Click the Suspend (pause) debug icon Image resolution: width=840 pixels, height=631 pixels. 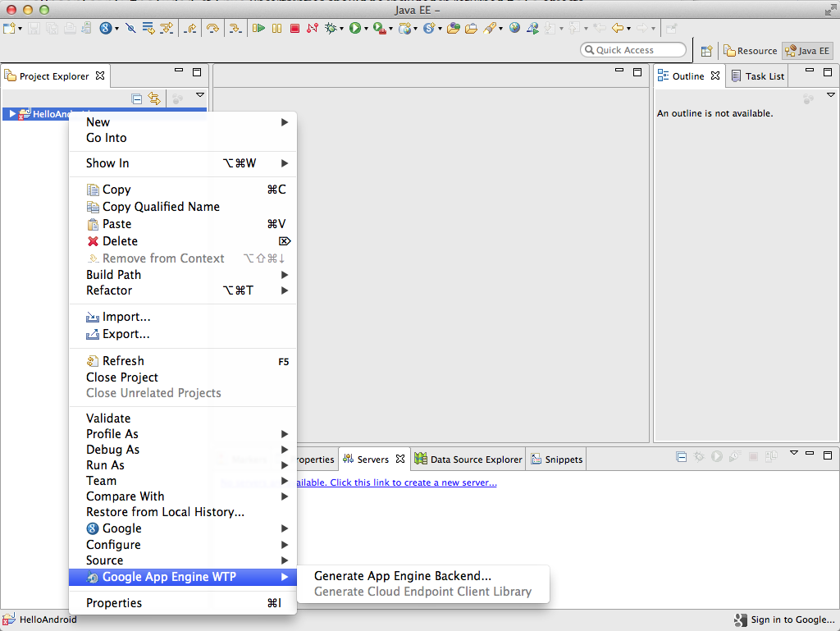277,29
